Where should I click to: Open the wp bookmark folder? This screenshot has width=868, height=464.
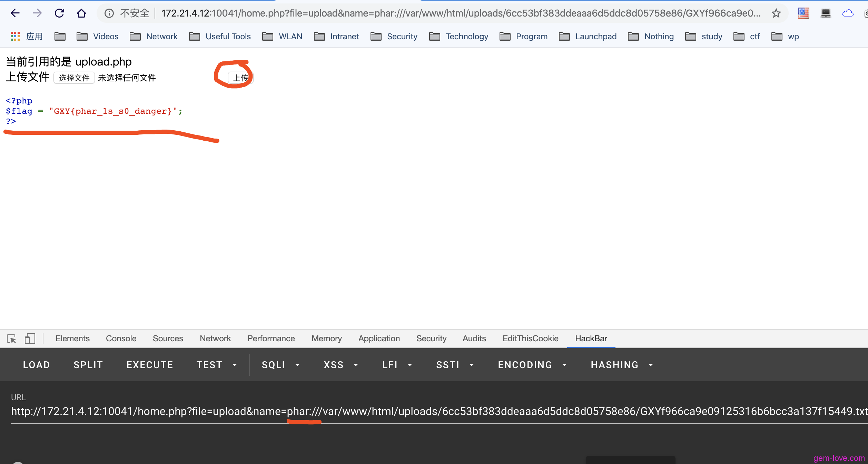click(785, 36)
